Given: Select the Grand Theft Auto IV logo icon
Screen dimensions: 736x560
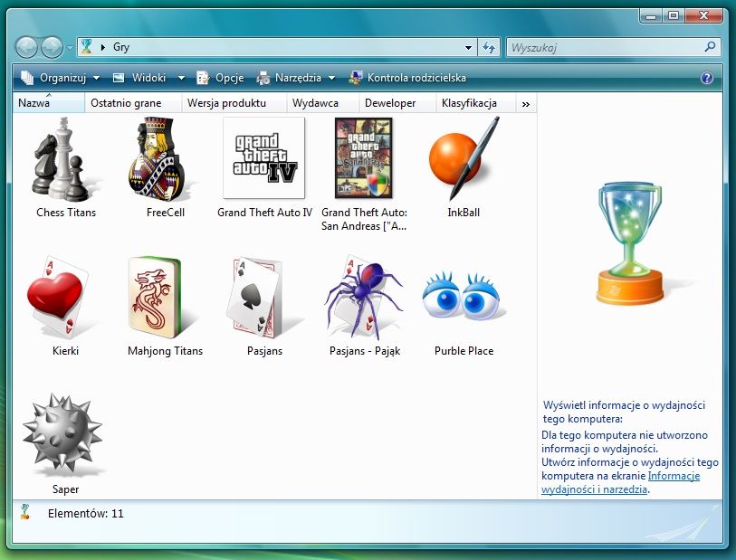Looking at the screenshot, I should tap(263, 158).
